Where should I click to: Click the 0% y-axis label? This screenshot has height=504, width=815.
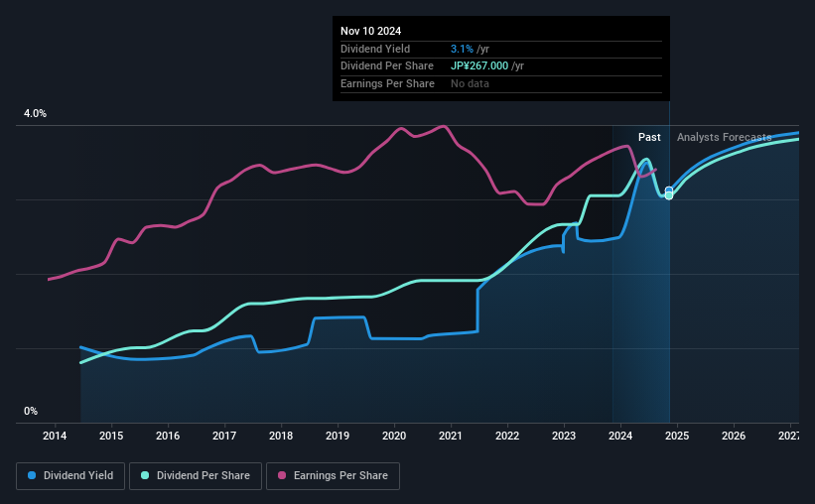pyautogui.click(x=31, y=411)
